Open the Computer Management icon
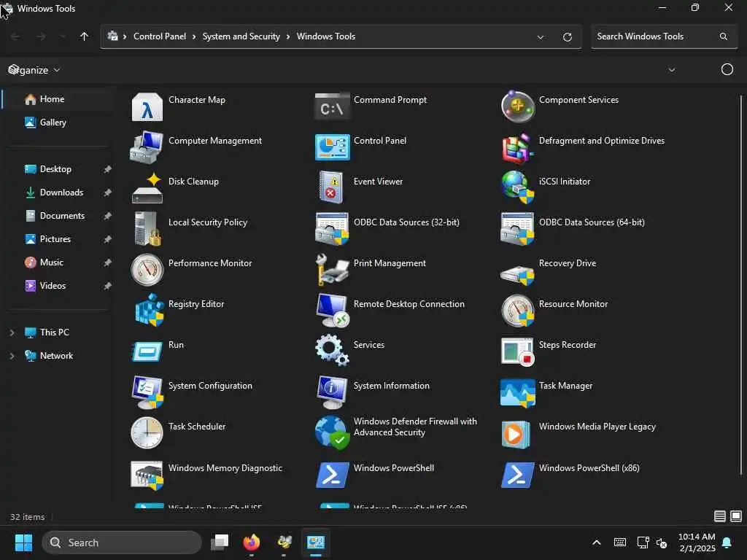The height and width of the screenshot is (560, 747). [x=147, y=147]
